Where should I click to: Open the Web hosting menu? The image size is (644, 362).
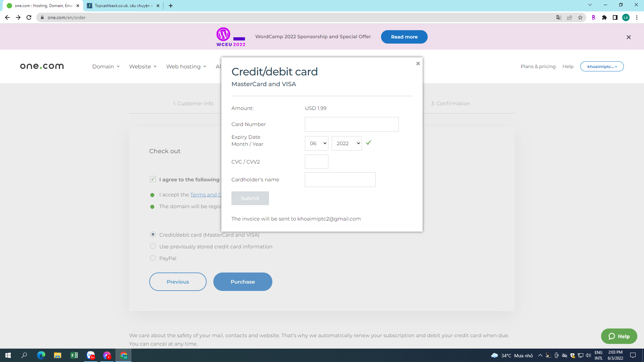pyautogui.click(x=186, y=66)
